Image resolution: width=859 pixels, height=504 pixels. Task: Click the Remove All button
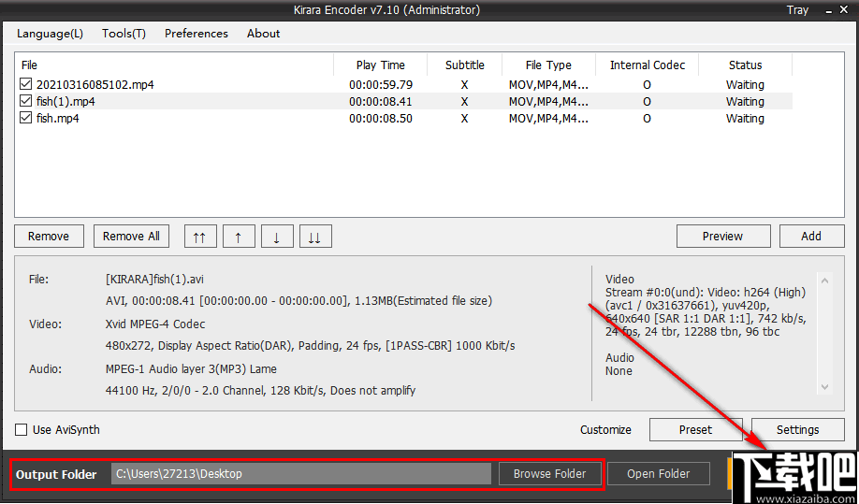tap(132, 237)
